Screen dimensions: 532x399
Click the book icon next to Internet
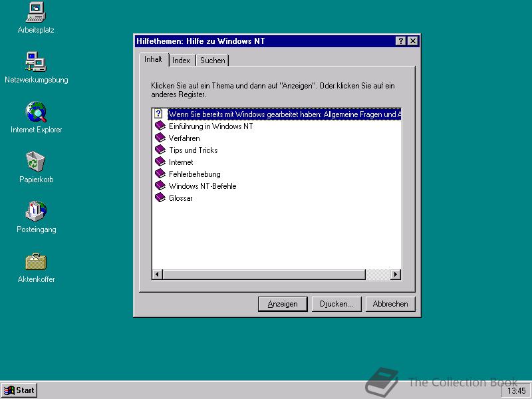160,162
